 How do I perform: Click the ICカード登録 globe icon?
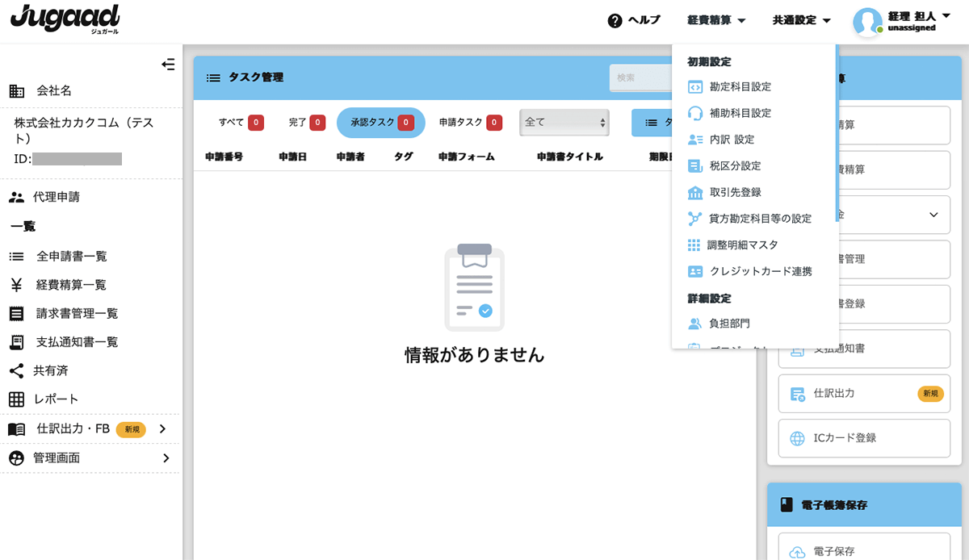click(797, 438)
